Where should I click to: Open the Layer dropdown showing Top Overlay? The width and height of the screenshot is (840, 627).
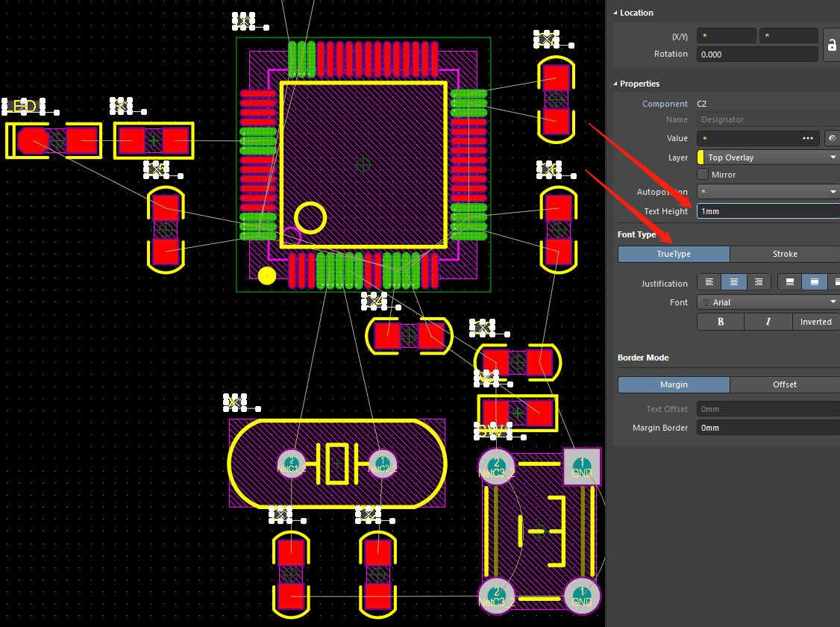pyautogui.click(x=768, y=157)
